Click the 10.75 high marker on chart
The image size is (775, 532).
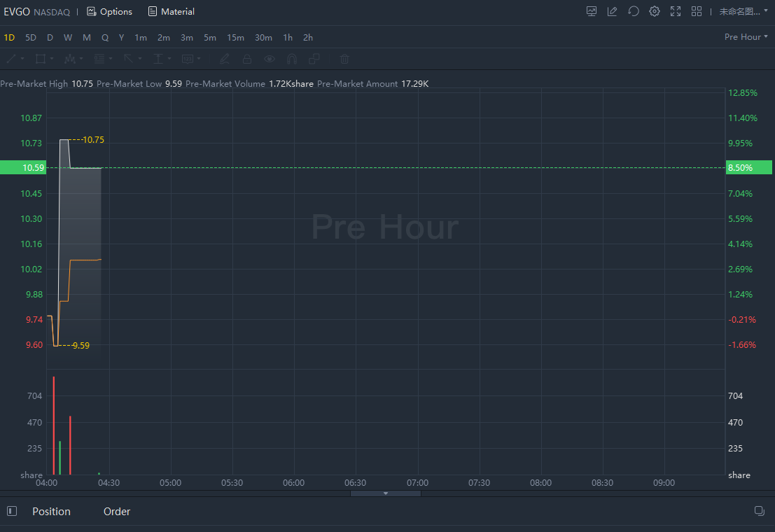pos(93,140)
